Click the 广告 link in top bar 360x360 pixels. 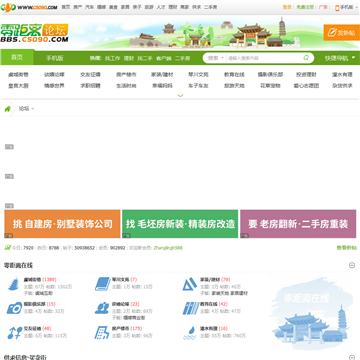pyautogui.click(x=323, y=7)
